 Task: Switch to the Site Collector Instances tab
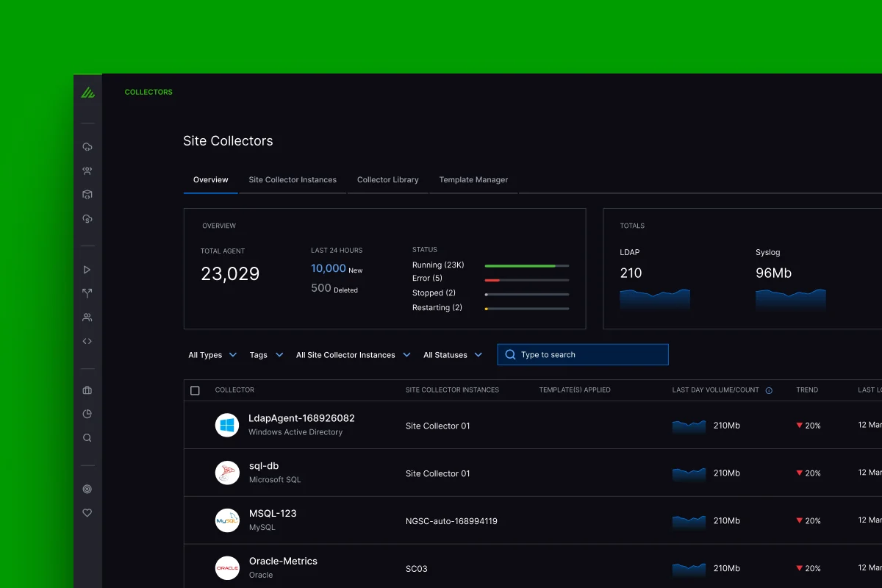pos(293,179)
